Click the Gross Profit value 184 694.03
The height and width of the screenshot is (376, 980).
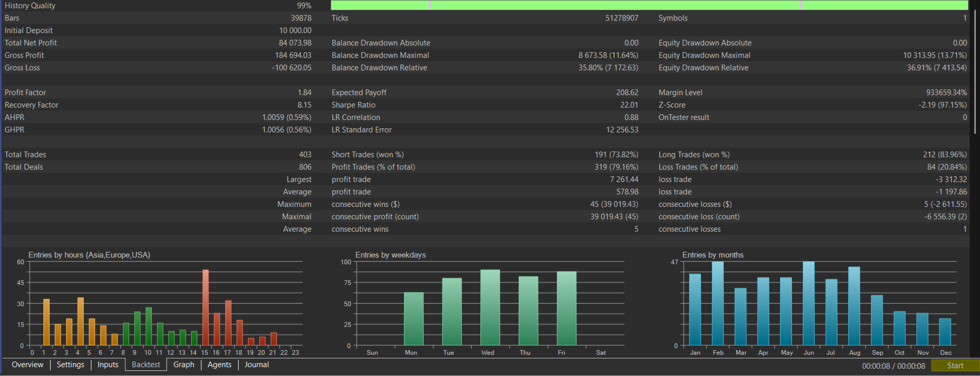click(293, 55)
